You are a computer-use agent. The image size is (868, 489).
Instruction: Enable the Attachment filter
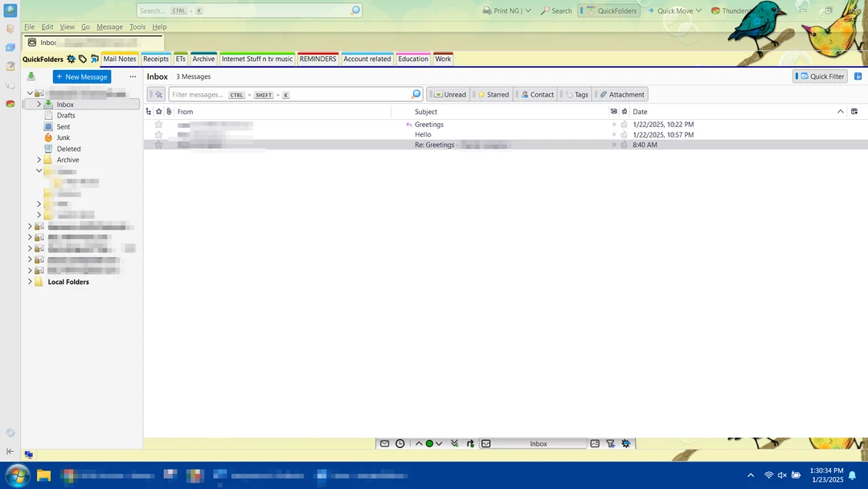pyautogui.click(x=620, y=94)
